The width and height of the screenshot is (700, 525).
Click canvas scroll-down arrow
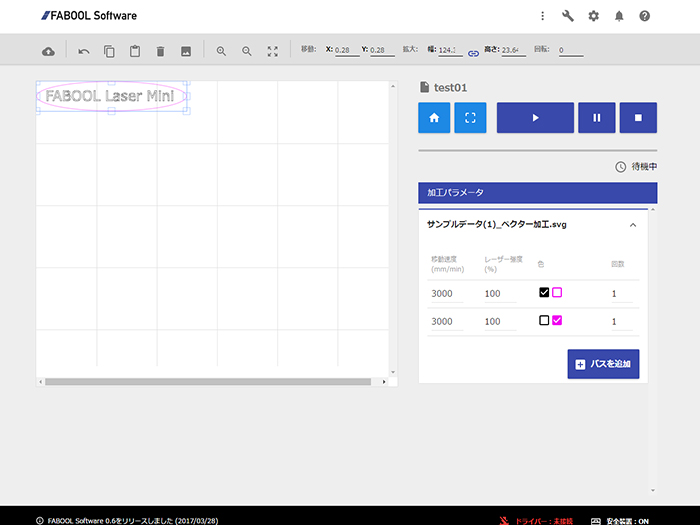pos(393,372)
